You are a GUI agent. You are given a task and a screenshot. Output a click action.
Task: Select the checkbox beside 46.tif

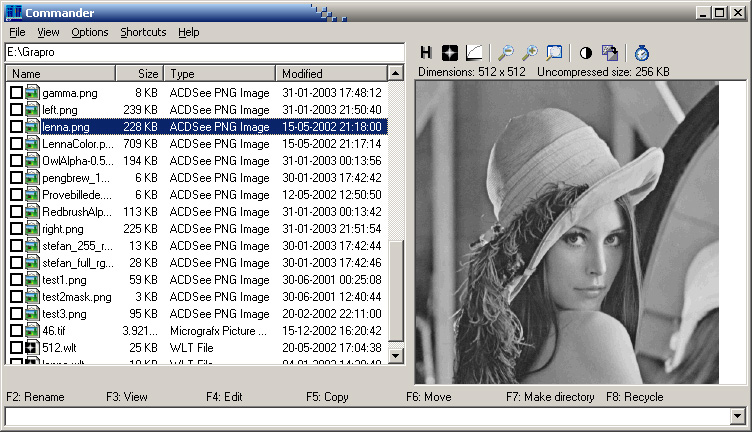16,329
